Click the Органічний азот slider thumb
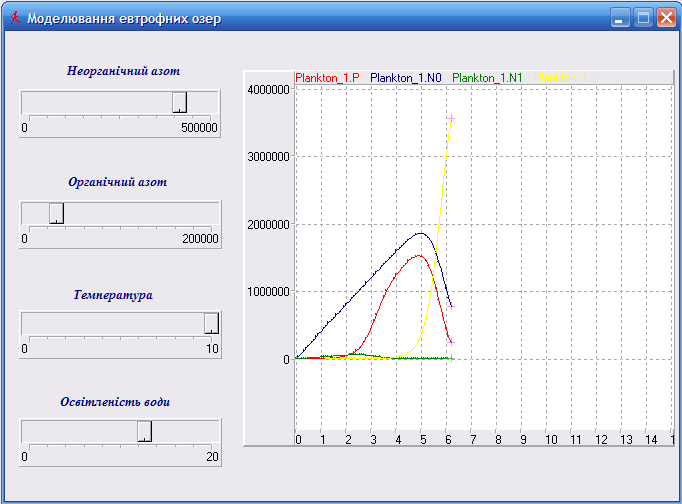The width and height of the screenshot is (682, 504). coord(57,214)
